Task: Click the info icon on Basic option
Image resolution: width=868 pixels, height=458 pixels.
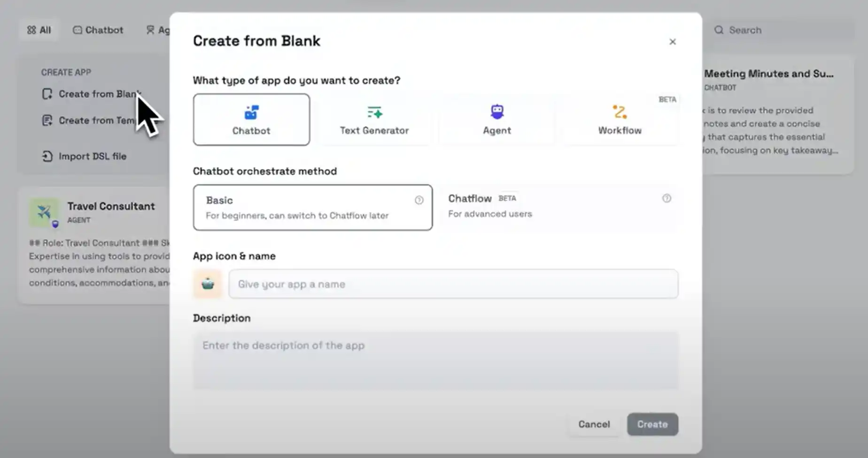Action: 419,200
